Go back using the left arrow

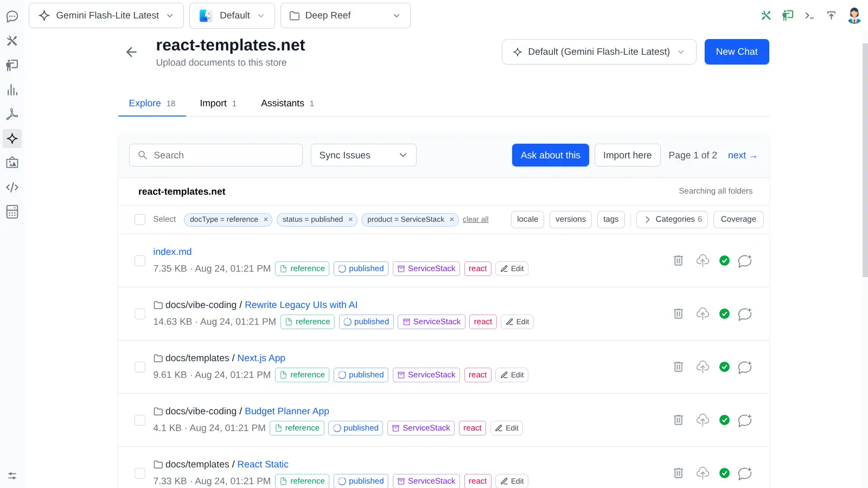click(x=131, y=52)
